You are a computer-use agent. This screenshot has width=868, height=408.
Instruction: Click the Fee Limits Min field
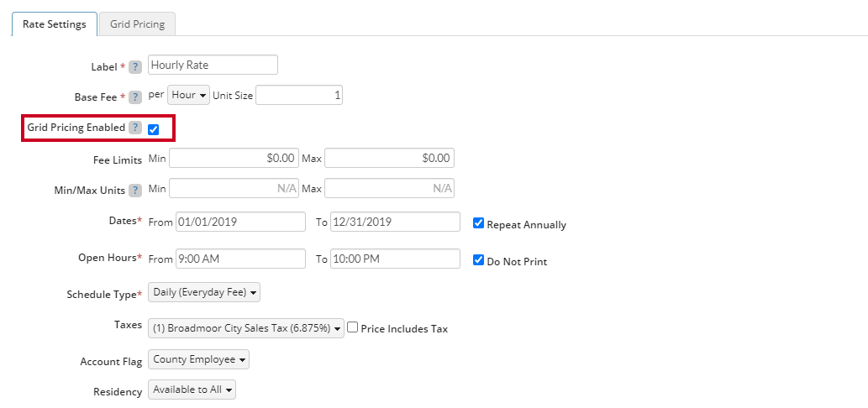pos(234,158)
